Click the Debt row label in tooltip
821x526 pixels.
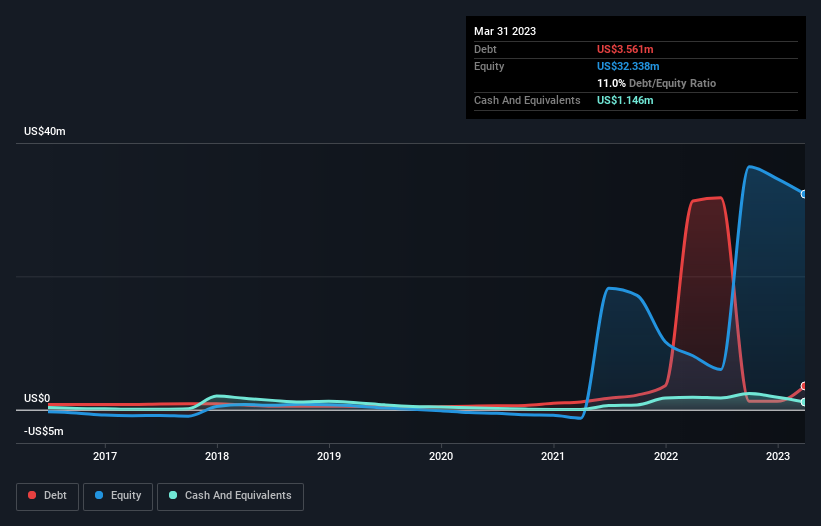coord(485,49)
